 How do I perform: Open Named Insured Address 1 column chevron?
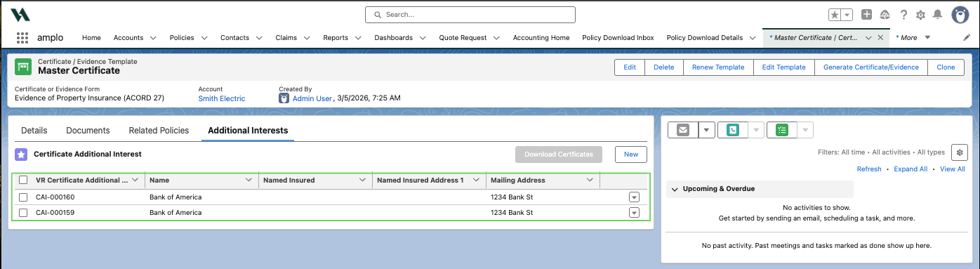[x=477, y=180]
